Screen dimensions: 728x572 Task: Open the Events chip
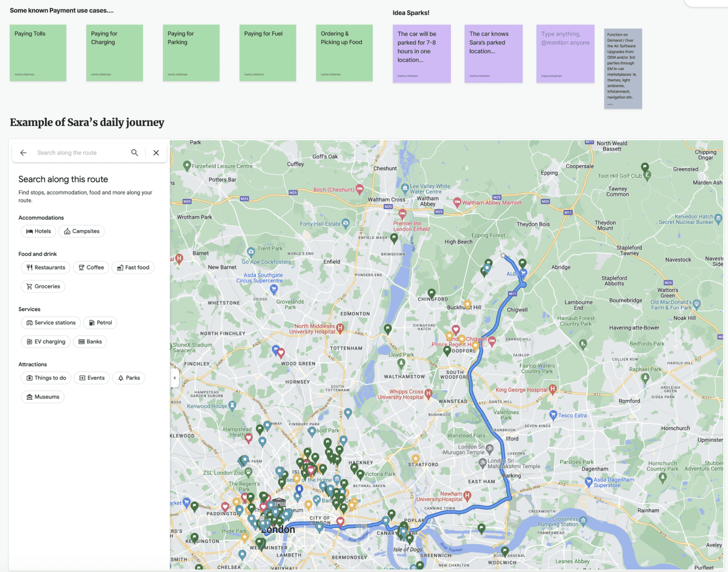tap(92, 378)
